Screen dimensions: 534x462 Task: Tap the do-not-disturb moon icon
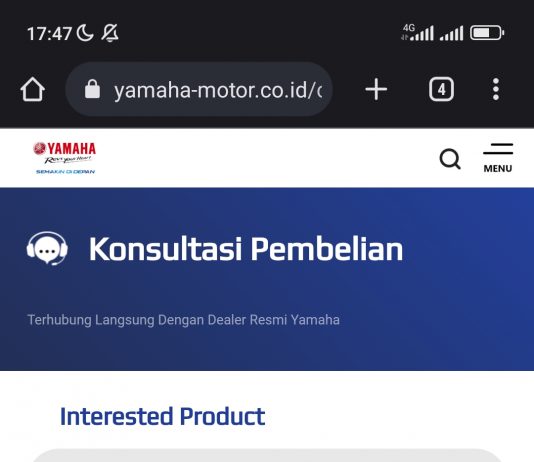coord(85,33)
